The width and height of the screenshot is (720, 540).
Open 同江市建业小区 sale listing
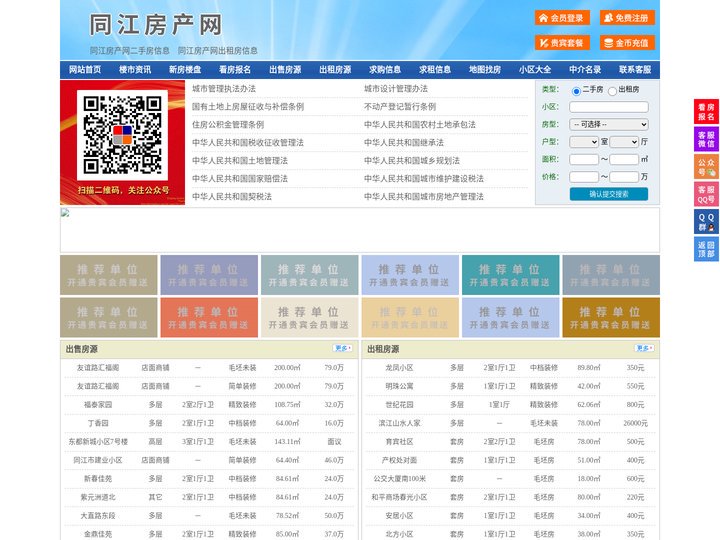(98, 460)
